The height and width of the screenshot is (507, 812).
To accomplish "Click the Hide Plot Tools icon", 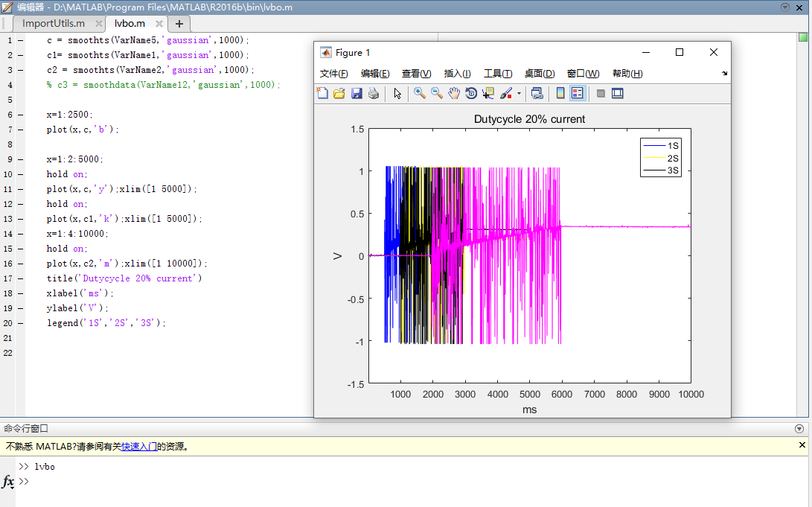I will 601,93.
